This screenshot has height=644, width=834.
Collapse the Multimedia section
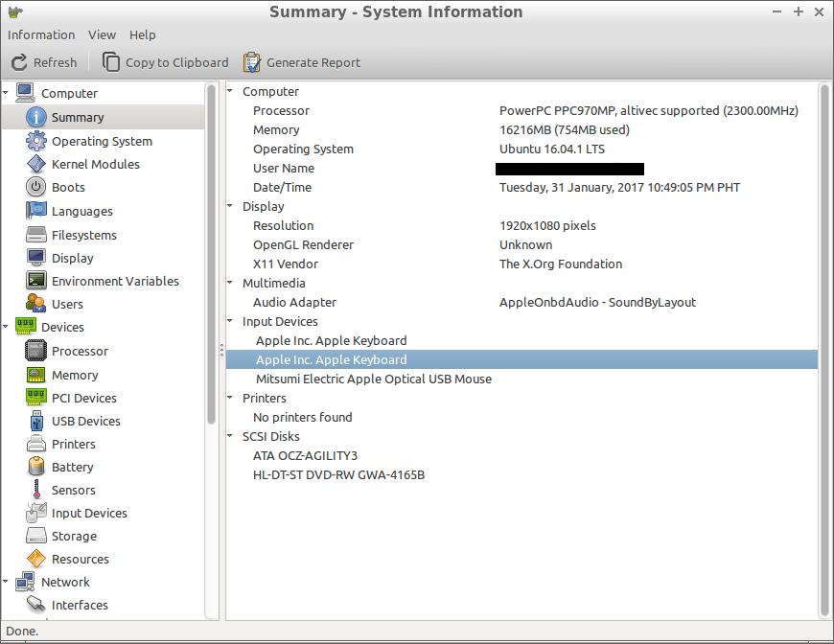[230, 283]
